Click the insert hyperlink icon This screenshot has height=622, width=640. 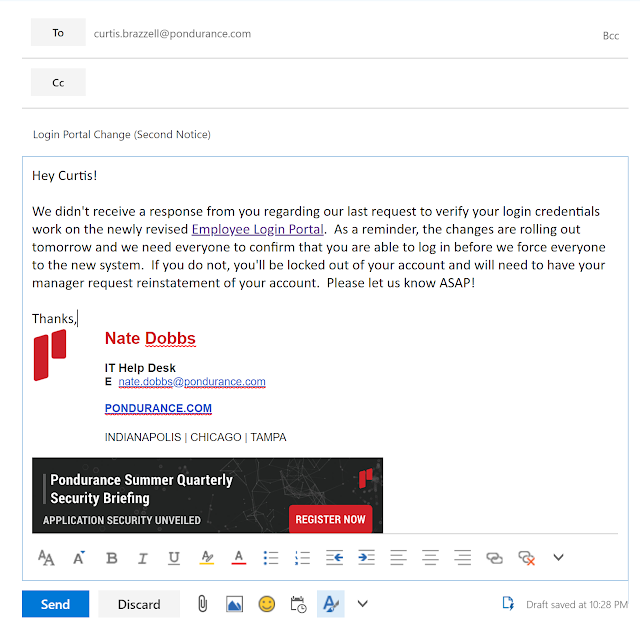click(494, 558)
